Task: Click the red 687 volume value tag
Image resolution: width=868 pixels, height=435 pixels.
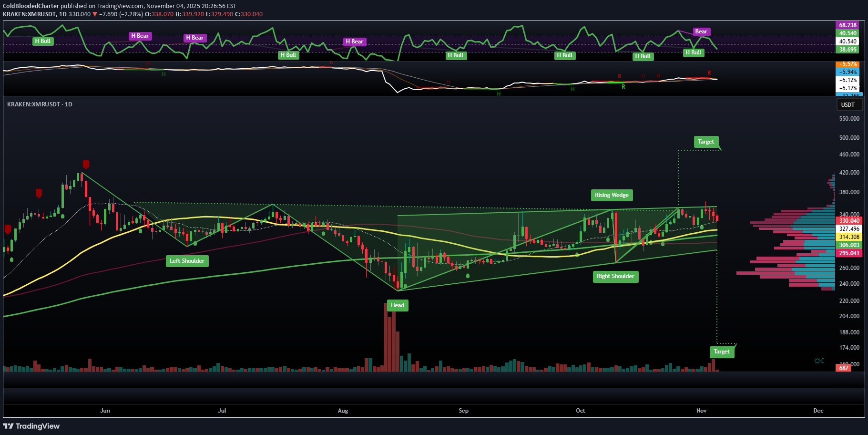Action: click(x=844, y=368)
